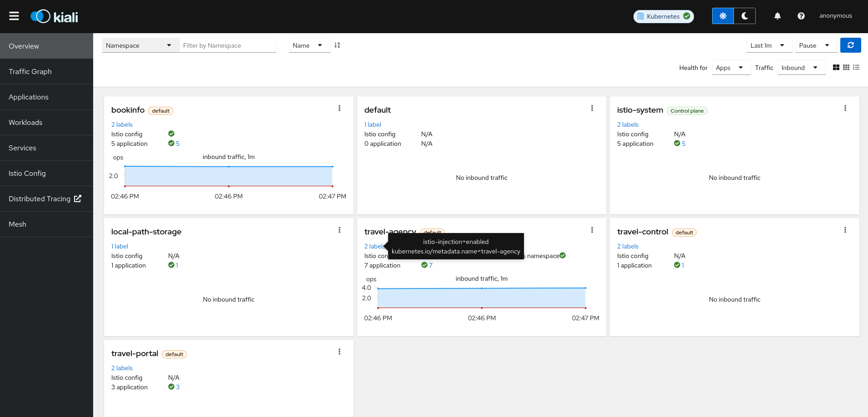The width and height of the screenshot is (868, 417).
Task: Go to Traffic Graph in the sidebar
Action: tap(30, 71)
